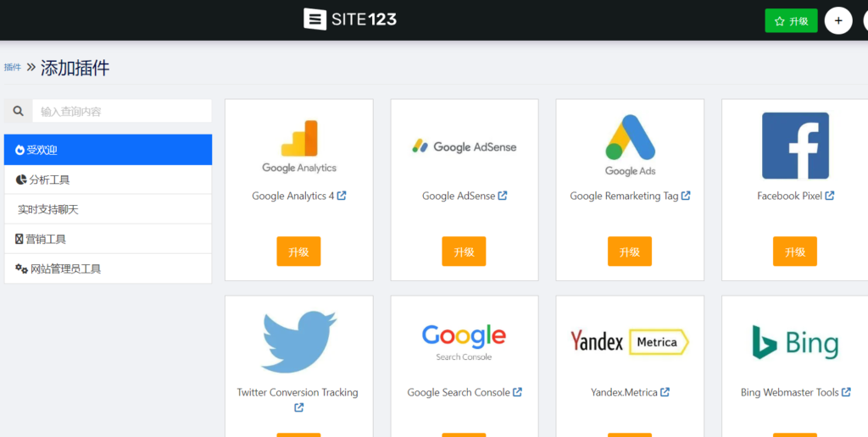This screenshot has width=868, height=437.
Task: Click the Facebook logo image
Action: pyautogui.click(x=795, y=146)
